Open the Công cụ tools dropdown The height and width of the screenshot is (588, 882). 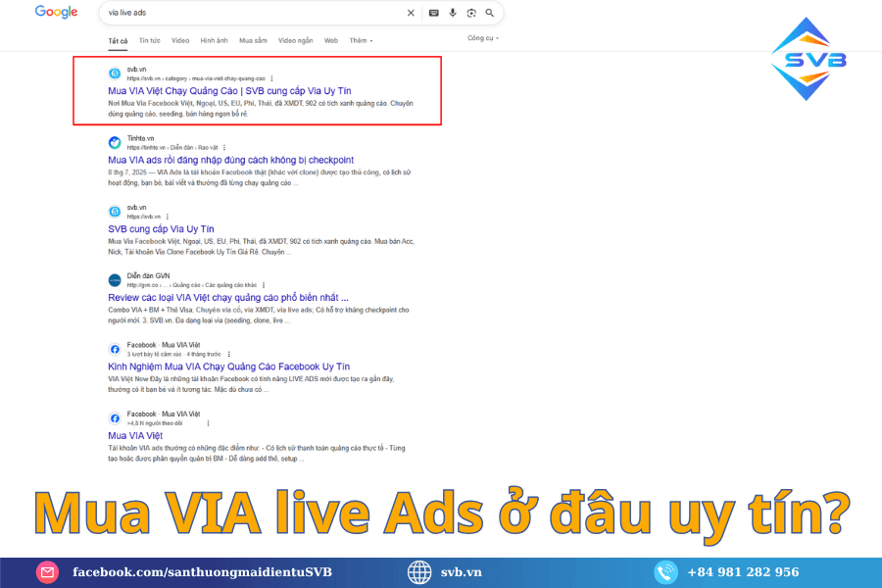click(x=482, y=38)
